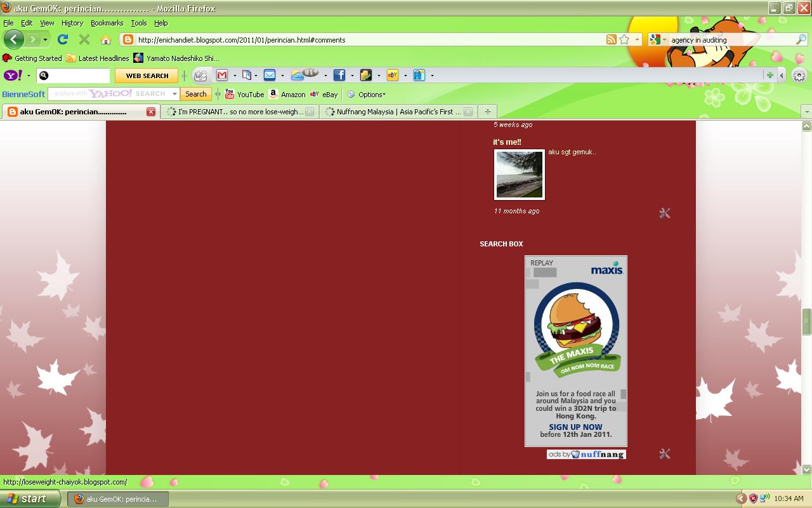812x508 pixels.
Task: Reload the current page
Action: tap(63, 39)
